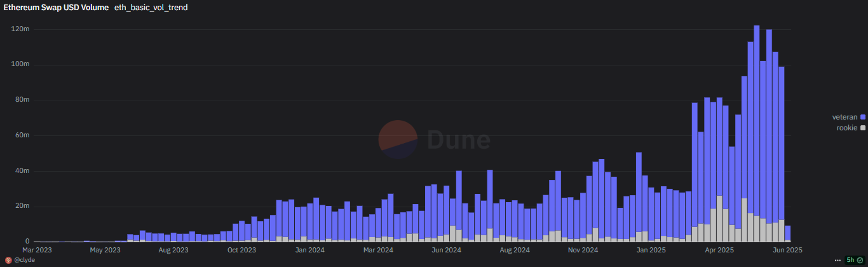
Task: Click the short rightmost bar at Jun 2025
Action: coord(788,233)
